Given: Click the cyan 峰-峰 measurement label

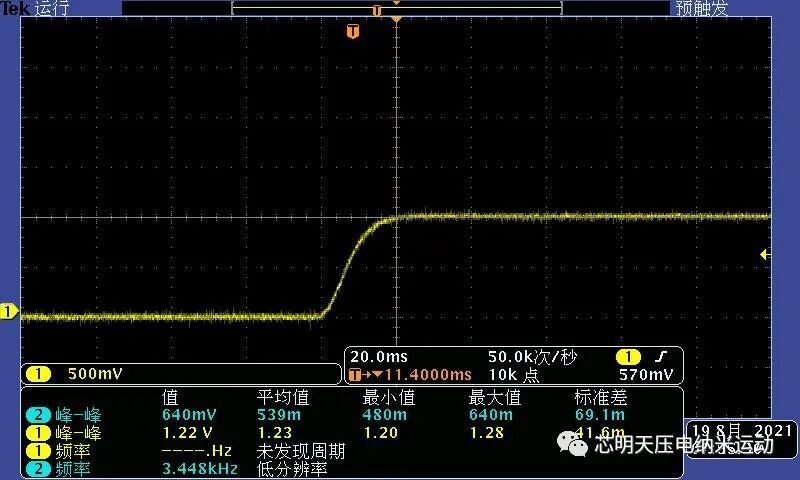Looking at the screenshot, I should point(79,415).
